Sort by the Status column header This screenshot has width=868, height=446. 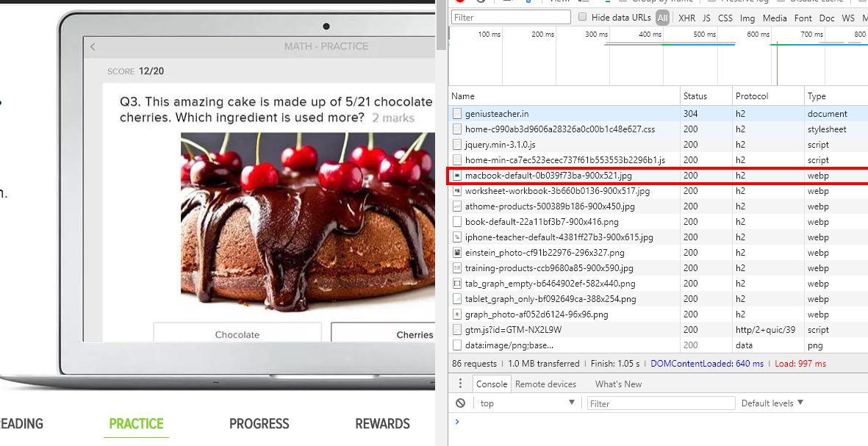(x=706, y=96)
